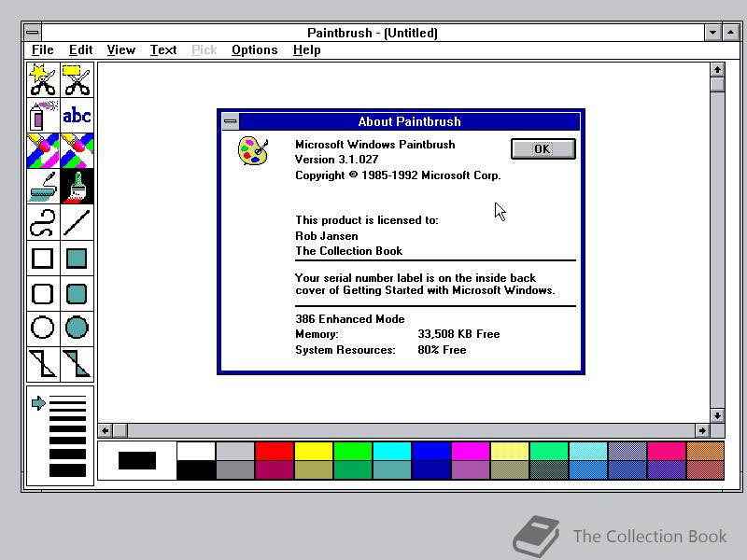
Task: Open the Paintbrush window control menu box
Action: pos(33,33)
